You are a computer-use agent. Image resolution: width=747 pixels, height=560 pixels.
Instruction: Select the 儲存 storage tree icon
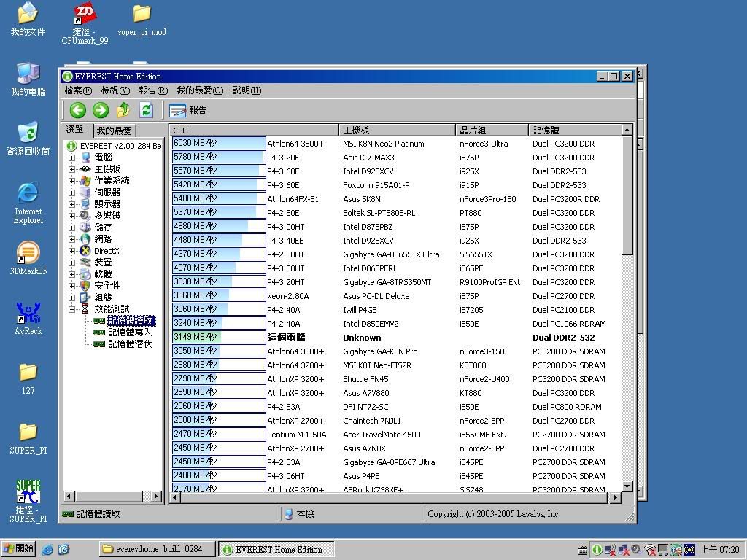click(x=85, y=227)
